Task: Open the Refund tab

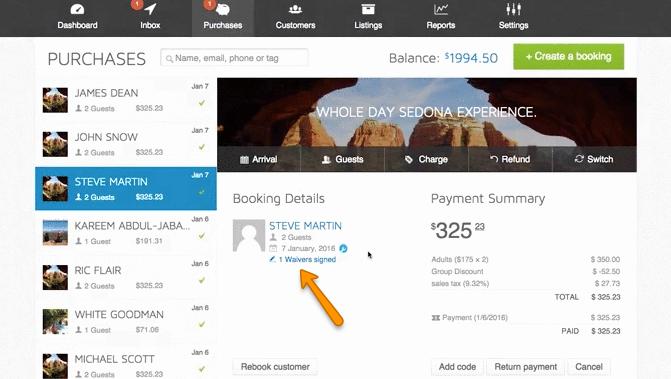Action: click(511, 159)
